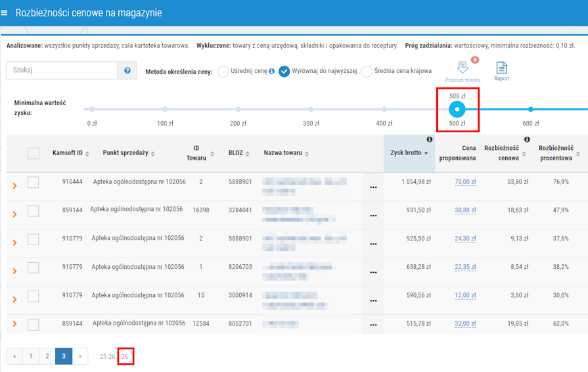Click info icon next to Uśrednij cenę
The height and width of the screenshot is (372, 588).
pyautogui.click(x=272, y=71)
